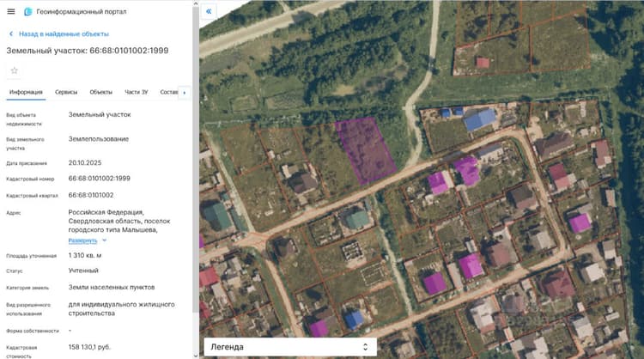The image size is (644, 359).
Task: Show more tabs with right arrow
Action: (x=185, y=93)
